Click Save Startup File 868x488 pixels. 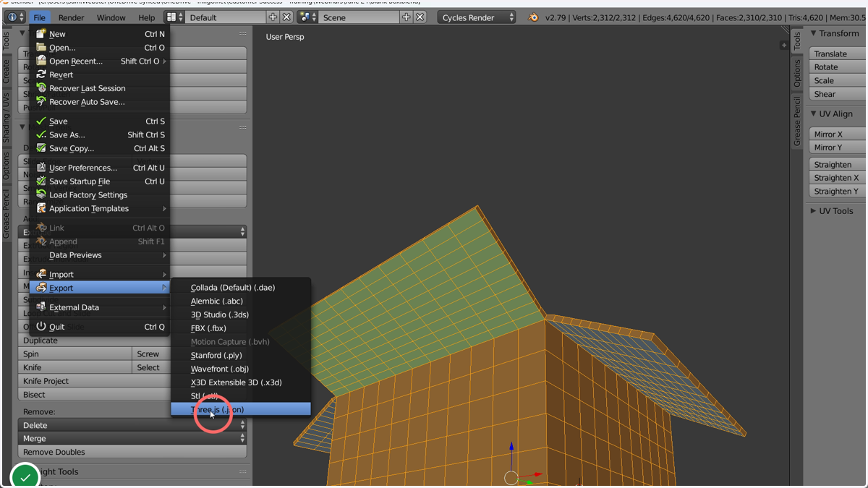pyautogui.click(x=99, y=181)
